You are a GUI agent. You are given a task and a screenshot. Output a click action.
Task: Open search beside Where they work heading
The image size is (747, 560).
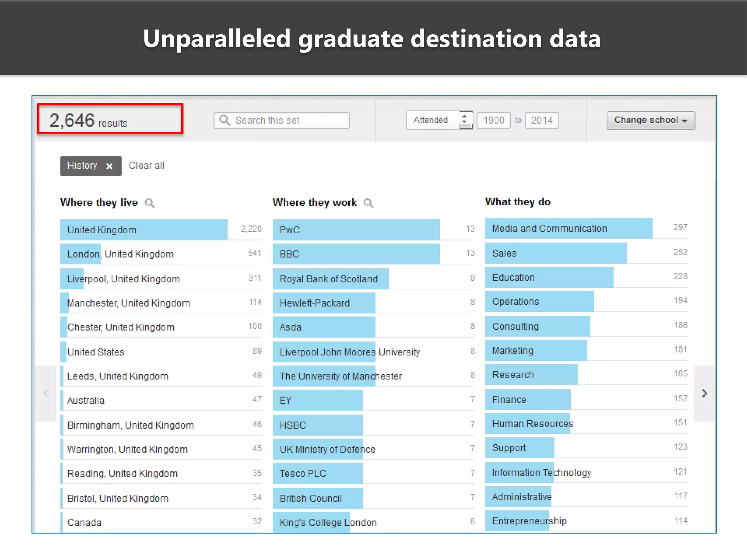click(x=369, y=203)
